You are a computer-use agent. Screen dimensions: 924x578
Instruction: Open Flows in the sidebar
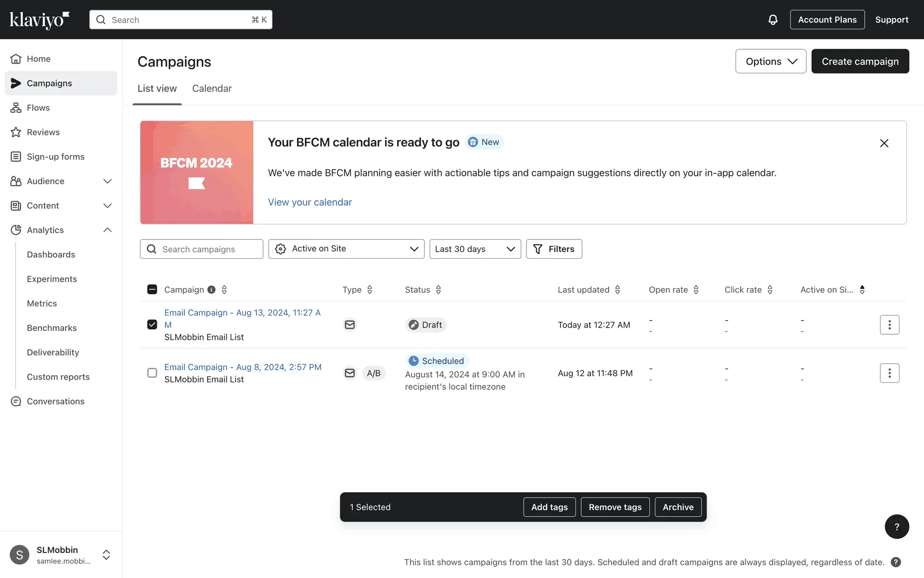coord(38,108)
